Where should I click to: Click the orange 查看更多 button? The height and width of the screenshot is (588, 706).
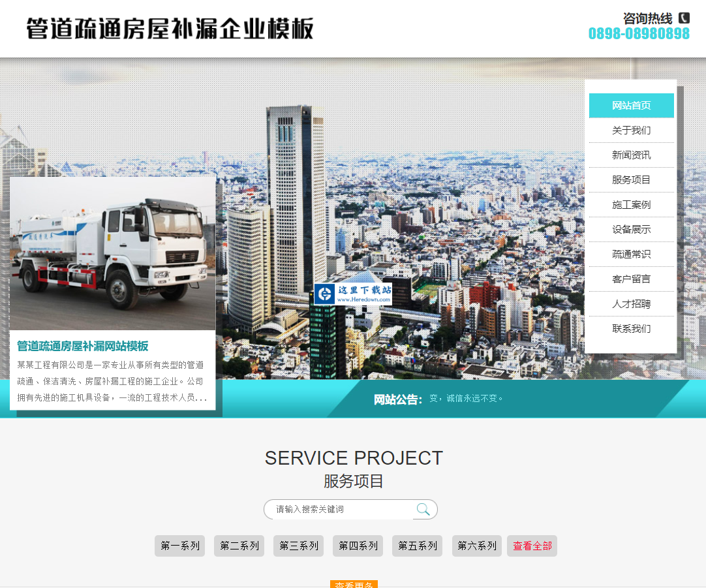[353, 584]
